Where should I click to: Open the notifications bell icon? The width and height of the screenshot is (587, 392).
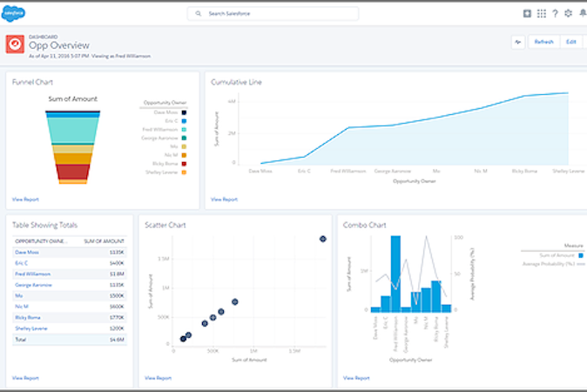pyautogui.click(x=583, y=13)
